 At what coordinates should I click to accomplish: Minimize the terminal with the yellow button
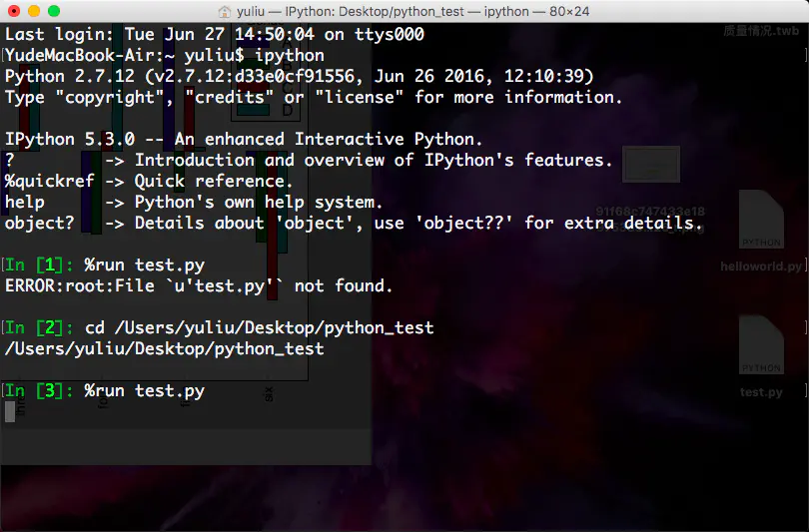34,11
